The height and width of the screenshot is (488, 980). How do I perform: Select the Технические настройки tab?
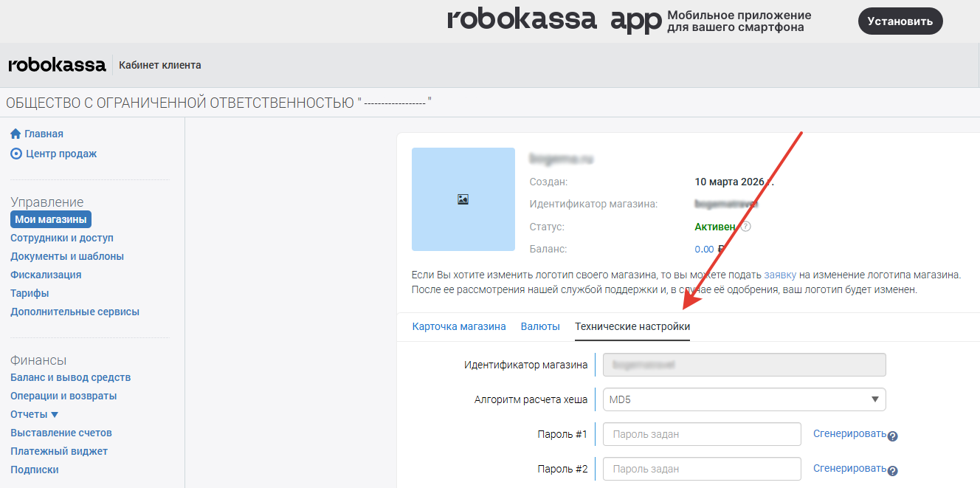[632, 326]
